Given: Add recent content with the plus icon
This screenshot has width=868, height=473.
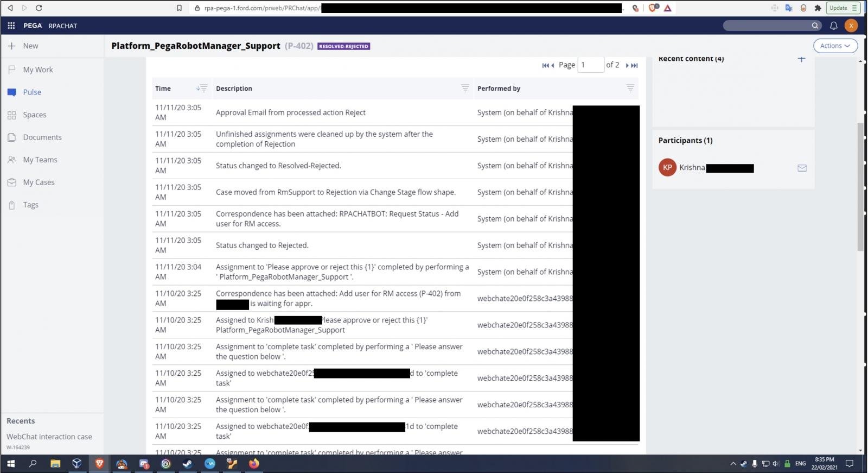Looking at the screenshot, I should pos(801,59).
